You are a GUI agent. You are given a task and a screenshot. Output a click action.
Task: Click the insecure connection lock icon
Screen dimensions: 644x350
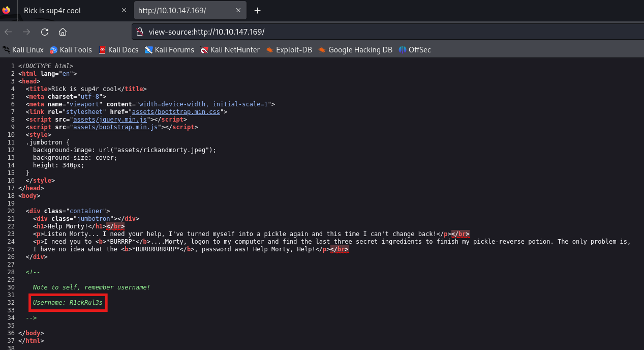[140, 32]
